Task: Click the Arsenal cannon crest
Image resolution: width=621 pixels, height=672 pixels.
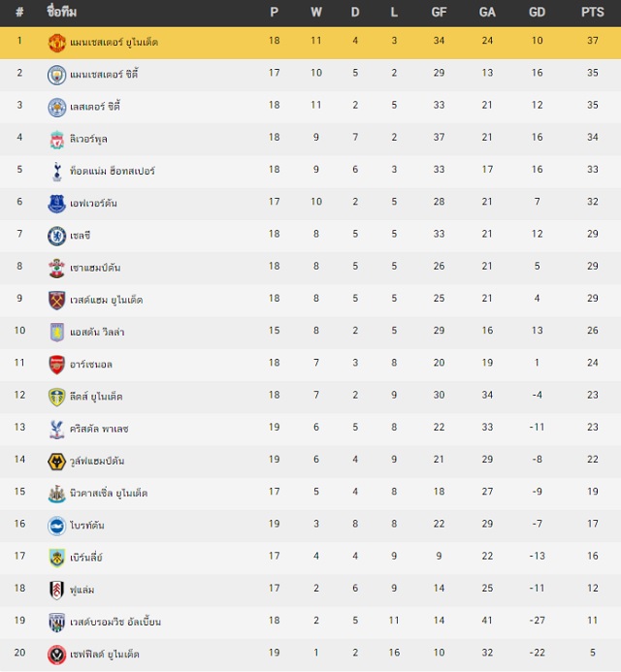Action: click(56, 365)
